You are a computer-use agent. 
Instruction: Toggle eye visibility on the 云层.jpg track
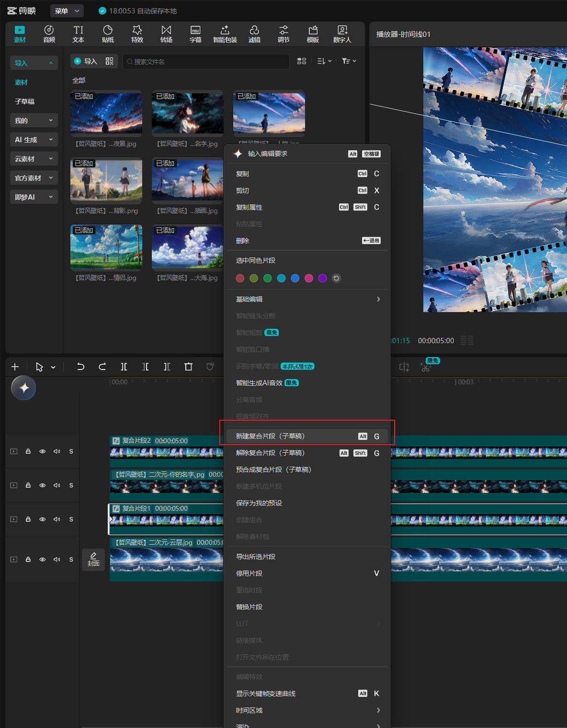click(43, 560)
